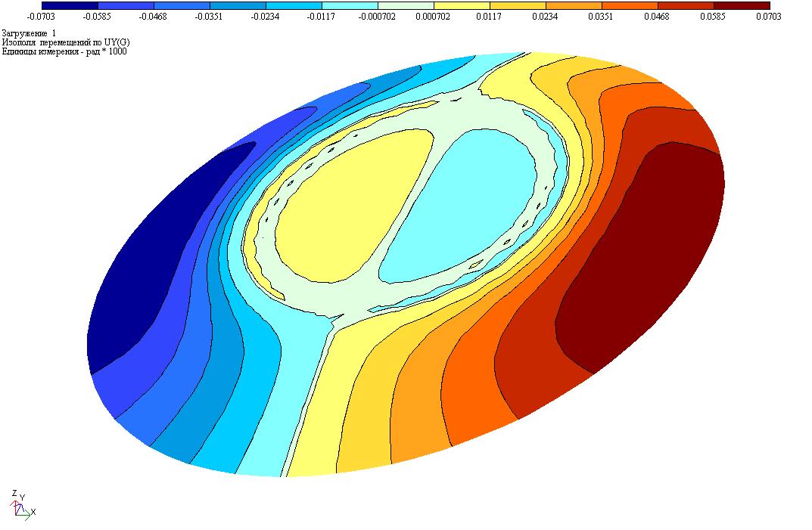This screenshot has height=530, width=812.
Task: Select legend swatch between 0.000702 and 0.0117
Action: coord(462,6)
